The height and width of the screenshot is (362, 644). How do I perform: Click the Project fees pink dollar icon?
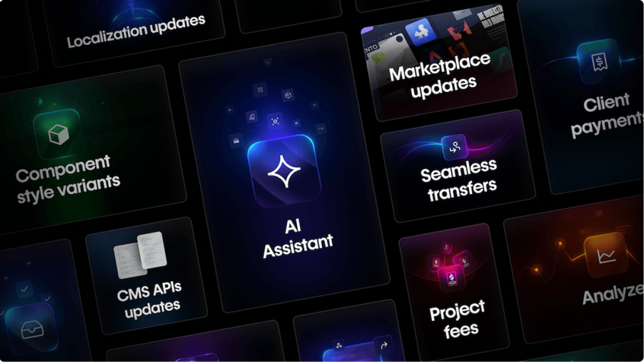(x=451, y=279)
